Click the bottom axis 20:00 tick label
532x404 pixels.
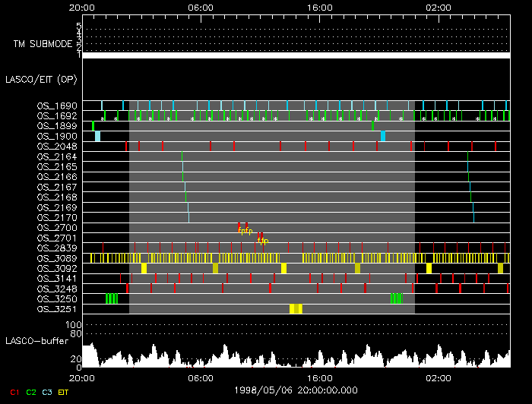[82, 378]
